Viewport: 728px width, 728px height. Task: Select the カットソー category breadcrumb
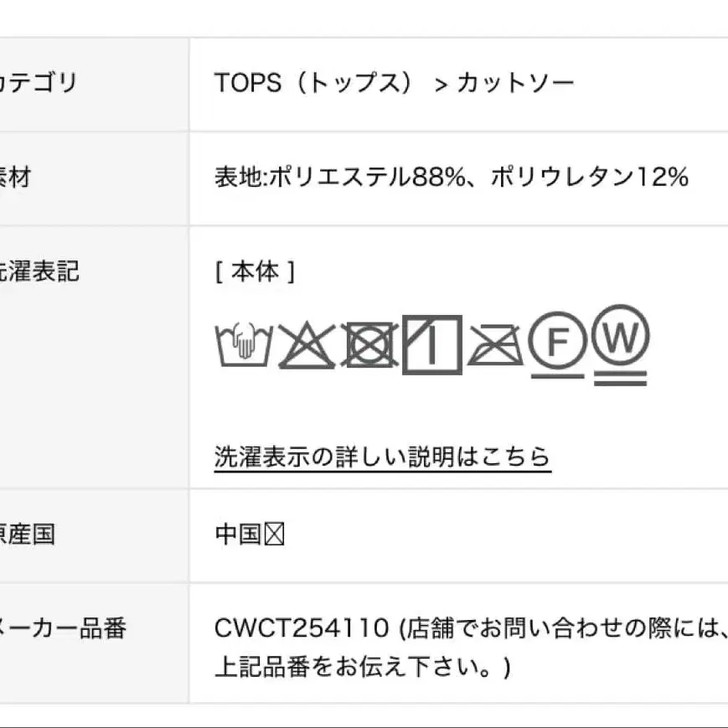[x=516, y=83]
